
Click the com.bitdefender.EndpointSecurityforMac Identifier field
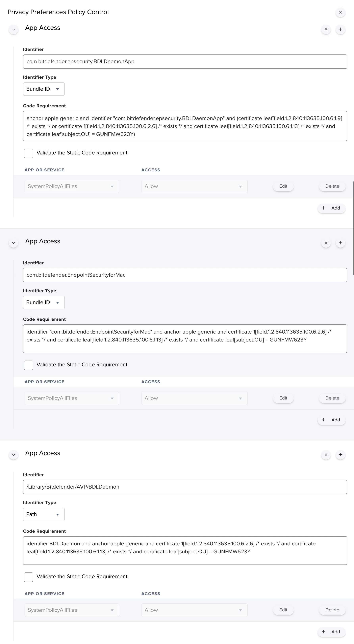185,275
